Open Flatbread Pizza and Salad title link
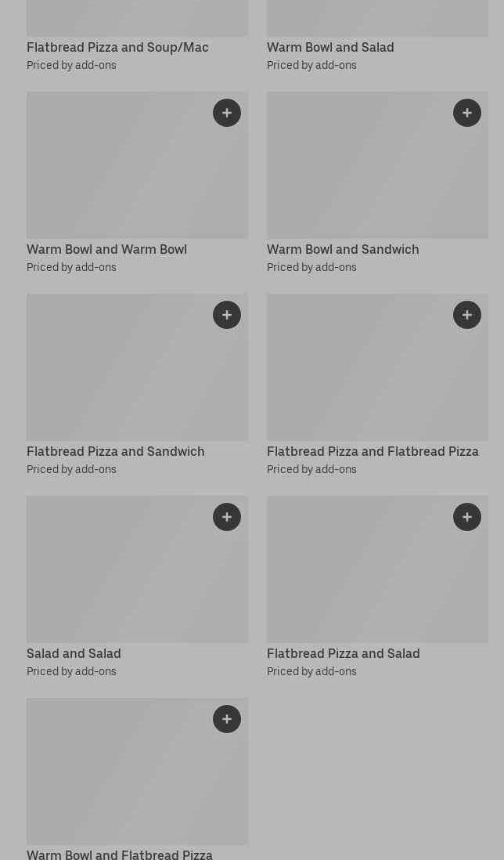Screen dimensions: 504x860 pyautogui.click(x=343, y=653)
